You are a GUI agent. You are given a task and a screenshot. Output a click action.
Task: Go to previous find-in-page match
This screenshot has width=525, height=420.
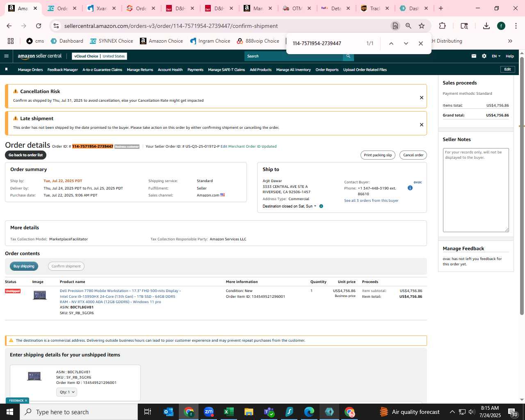(391, 43)
